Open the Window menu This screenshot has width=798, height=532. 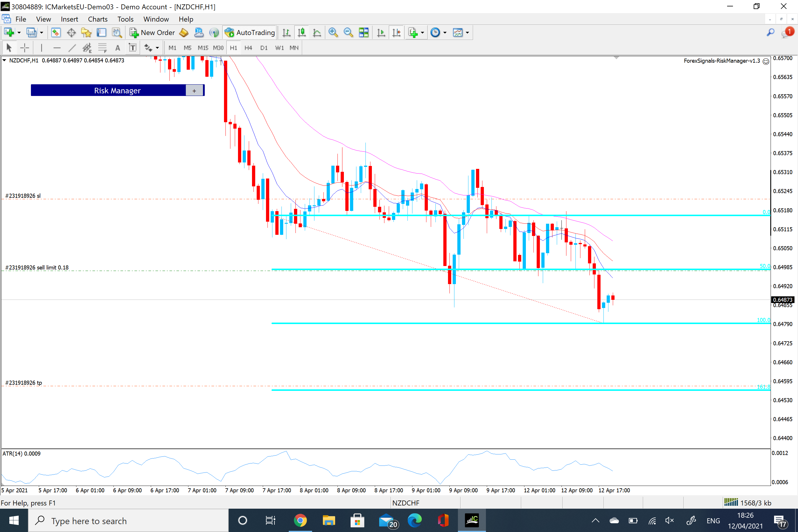tap(156, 19)
